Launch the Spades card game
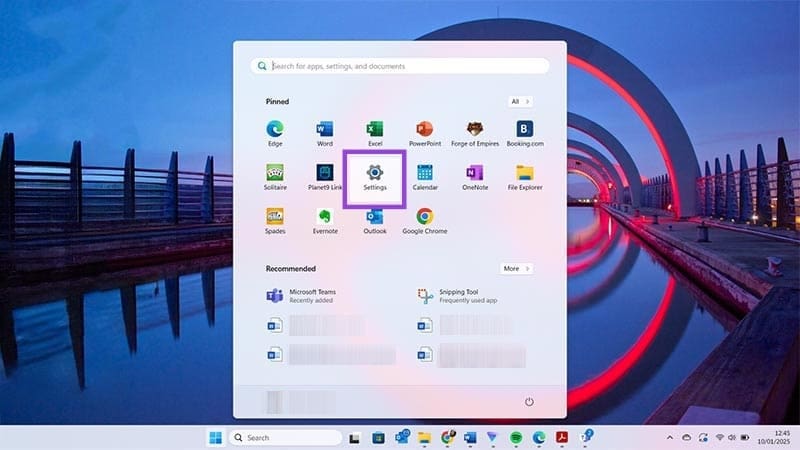Image resolution: width=800 pixels, height=450 pixels. click(275, 221)
